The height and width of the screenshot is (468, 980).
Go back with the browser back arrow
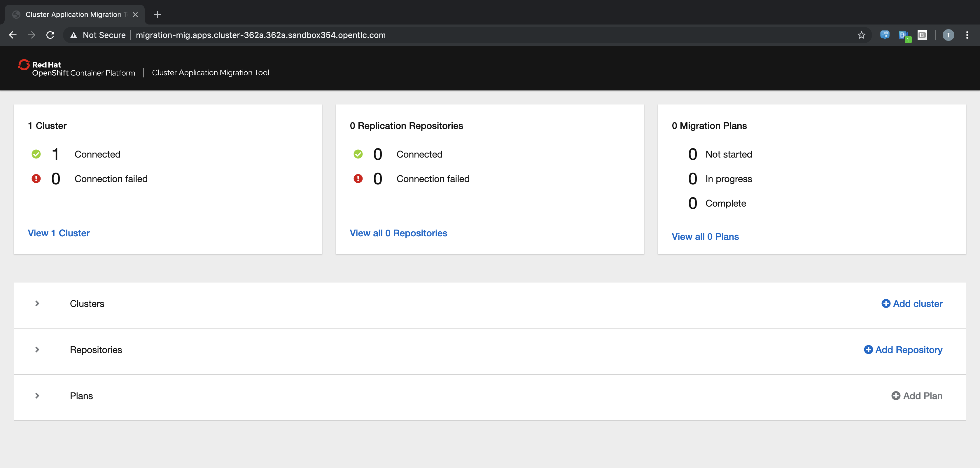(x=13, y=35)
